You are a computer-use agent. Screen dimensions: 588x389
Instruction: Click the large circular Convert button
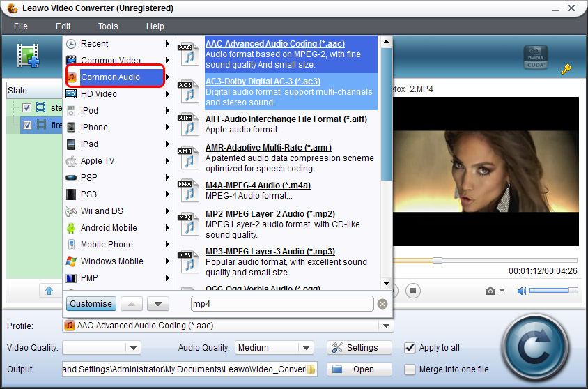[536, 347]
